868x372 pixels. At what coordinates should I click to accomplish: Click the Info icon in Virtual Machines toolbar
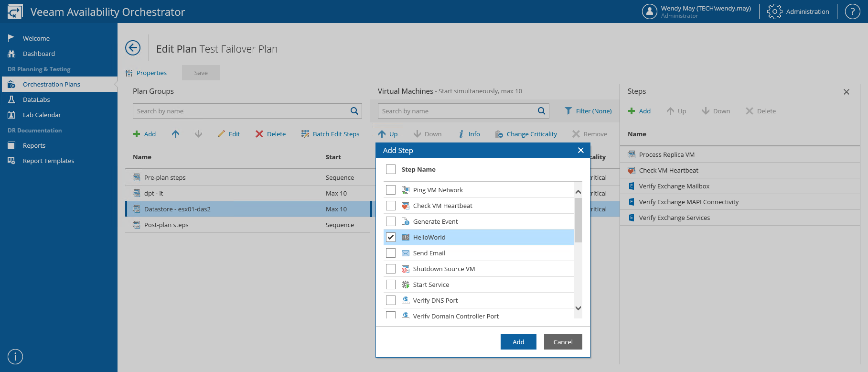(x=461, y=134)
